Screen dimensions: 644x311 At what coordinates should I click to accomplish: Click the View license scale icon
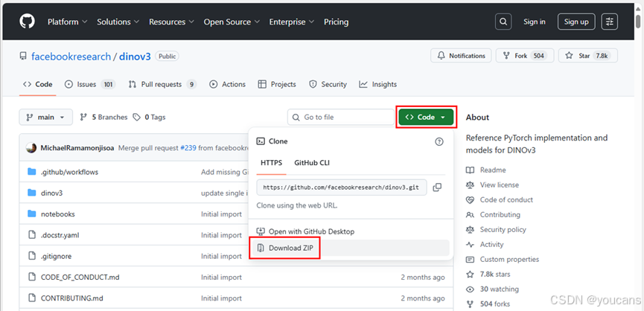coord(470,185)
